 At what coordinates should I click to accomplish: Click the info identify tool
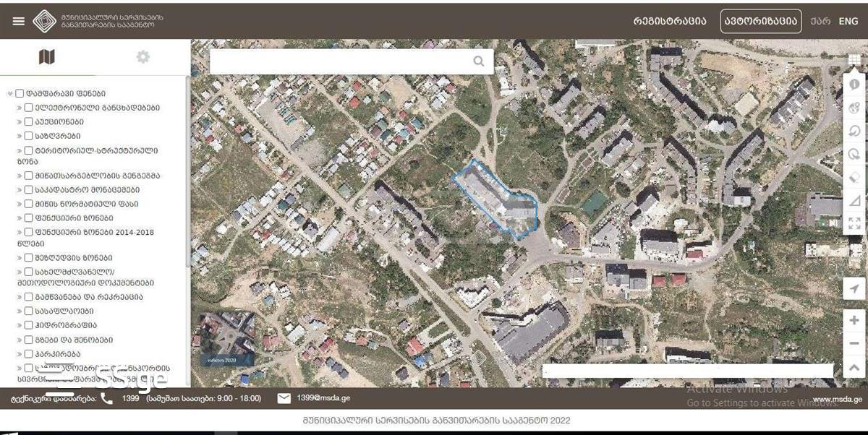pyautogui.click(x=854, y=85)
